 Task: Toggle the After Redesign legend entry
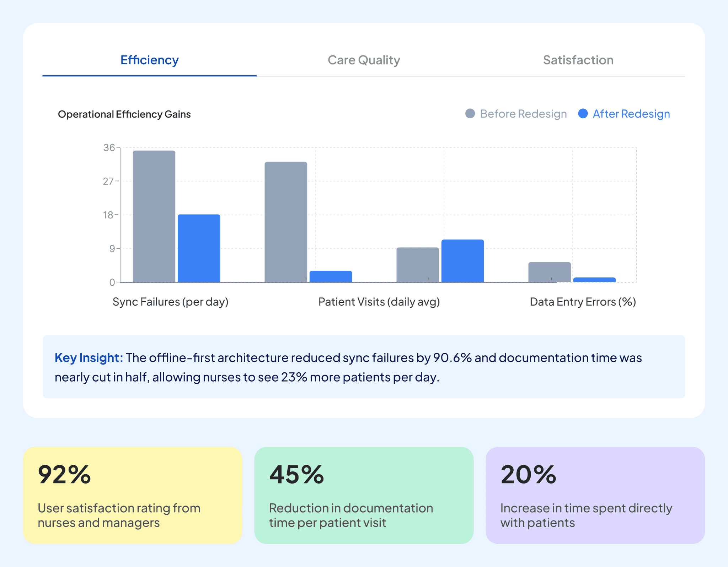(624, 114)
